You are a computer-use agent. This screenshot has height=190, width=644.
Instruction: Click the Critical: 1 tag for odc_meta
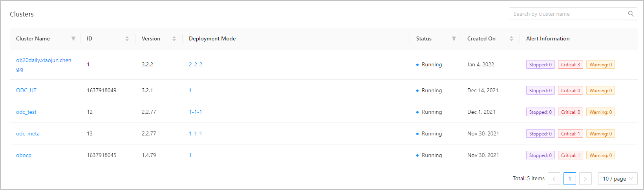[570, 133]
